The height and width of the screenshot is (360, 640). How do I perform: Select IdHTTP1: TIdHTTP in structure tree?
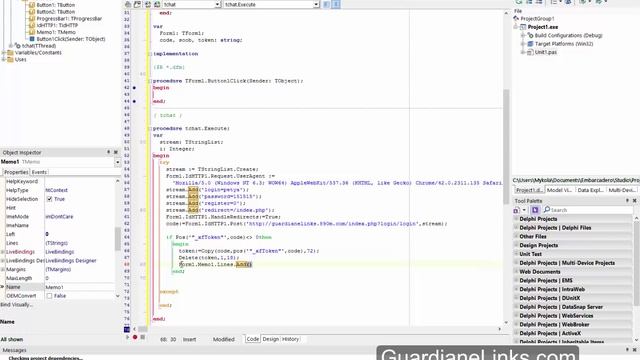57,25
